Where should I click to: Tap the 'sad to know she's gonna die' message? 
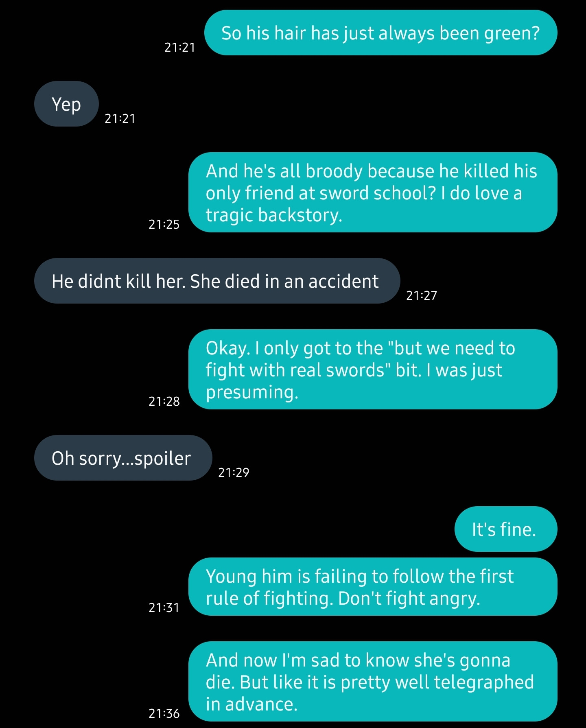(x=373, y=682)
